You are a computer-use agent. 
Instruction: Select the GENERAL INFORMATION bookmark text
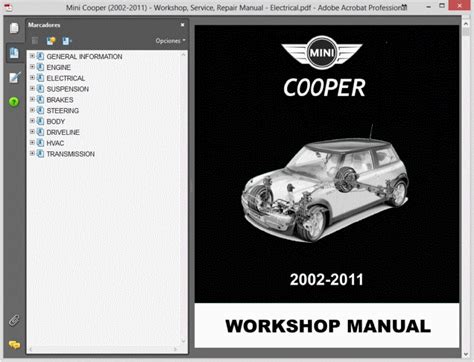[x=84, y=57]
